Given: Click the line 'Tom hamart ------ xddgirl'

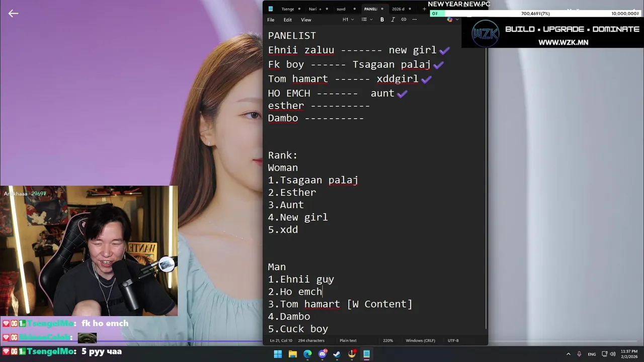Looking at the screenshot, I should (x=343, y=79).
